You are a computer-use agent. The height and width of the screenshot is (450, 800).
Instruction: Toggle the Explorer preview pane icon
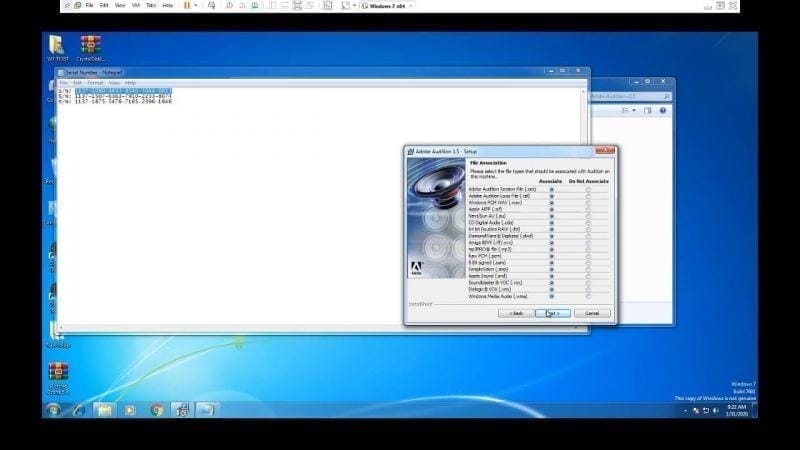click(x=647, y=110)
